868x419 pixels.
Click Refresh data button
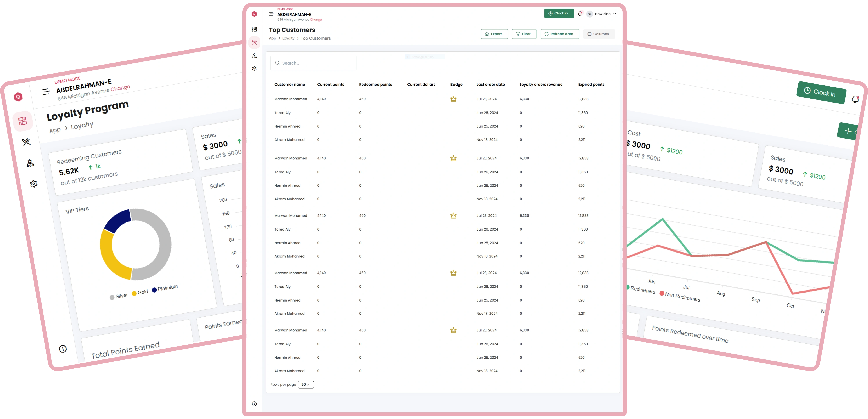click(x=560, y=34)
